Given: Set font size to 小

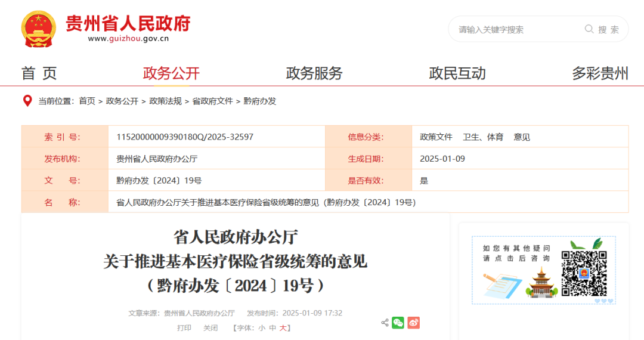Looking at the screenshot, I should click(x=262, y=328).
